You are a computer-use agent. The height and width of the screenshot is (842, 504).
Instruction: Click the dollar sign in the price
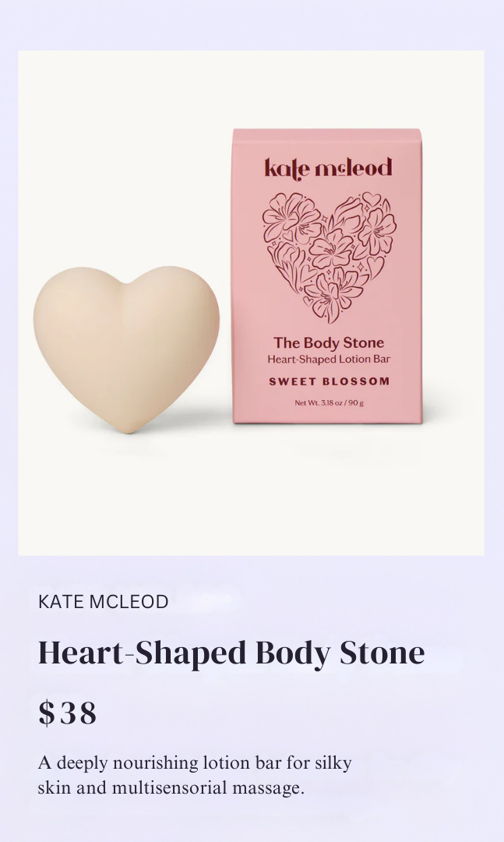pyautogui.click(x=47, y=713)
